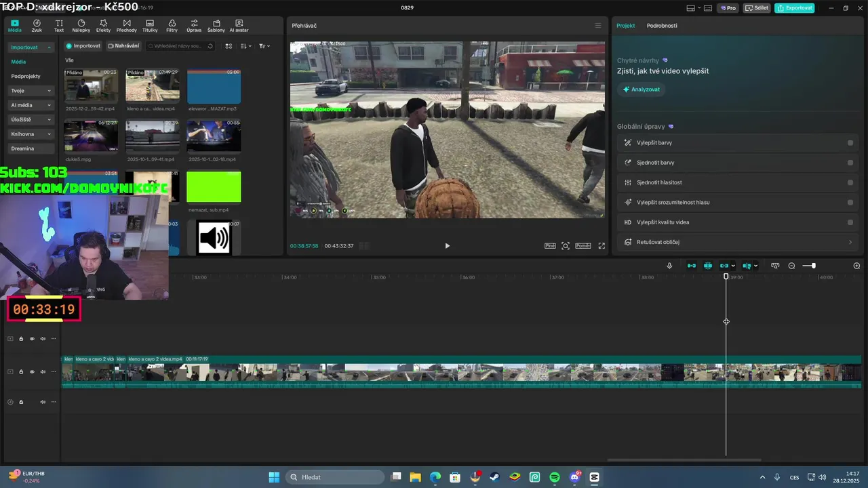Toggle Vylepšit kvalitu videa checkbox
The height and width of the screenshot is (488, 868).
pos(850,222)
